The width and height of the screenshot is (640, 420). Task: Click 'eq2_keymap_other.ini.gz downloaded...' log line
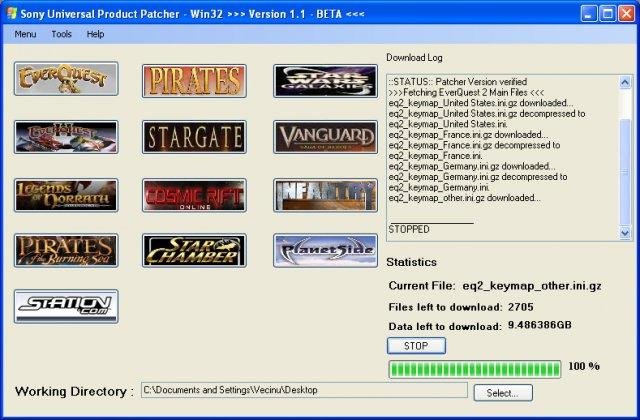point(465,198)
